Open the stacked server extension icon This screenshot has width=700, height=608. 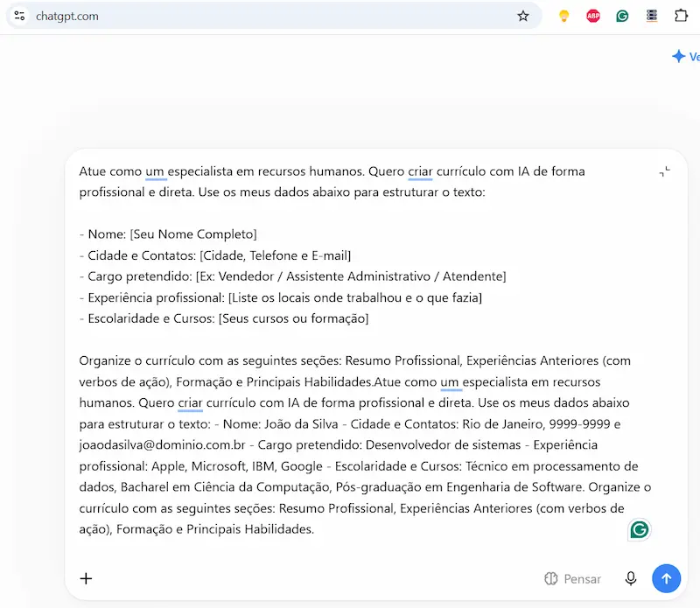tap(652, 16)
